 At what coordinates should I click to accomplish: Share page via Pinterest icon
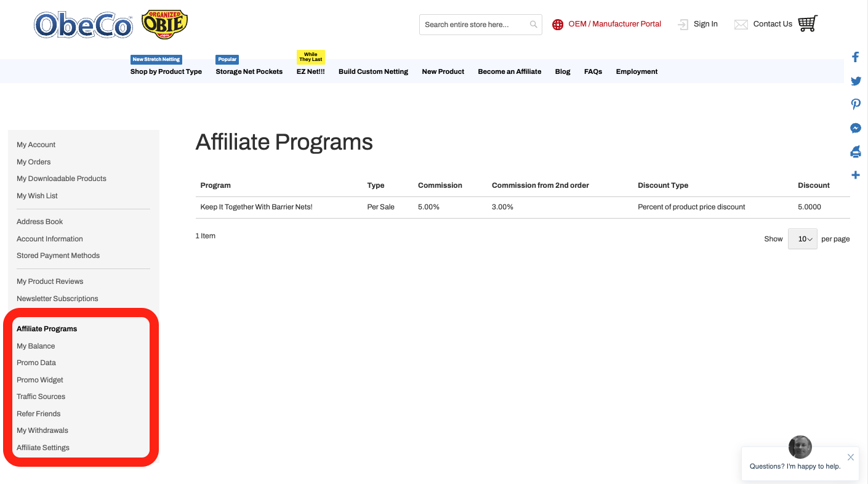(855, 104)
